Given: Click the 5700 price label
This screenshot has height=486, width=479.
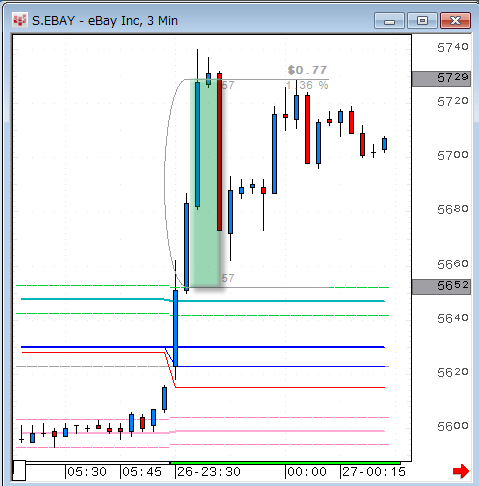Looking at the screenshot, I should point(453,155).
